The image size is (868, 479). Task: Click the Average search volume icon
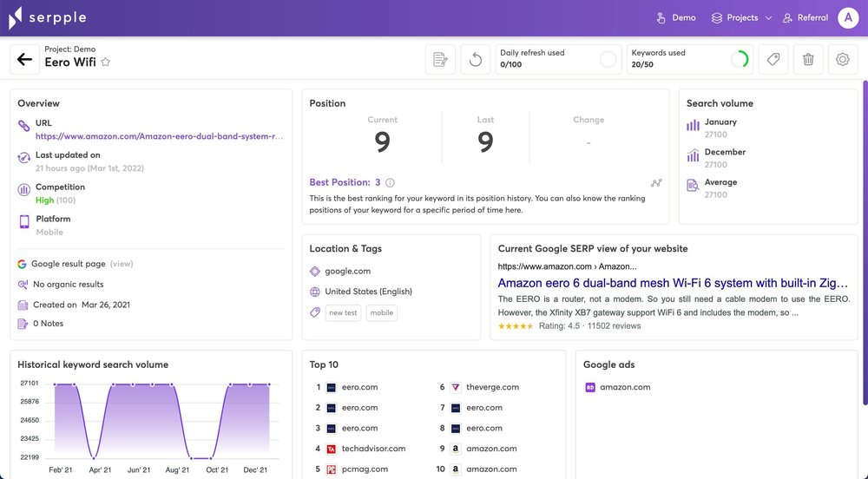693,186
